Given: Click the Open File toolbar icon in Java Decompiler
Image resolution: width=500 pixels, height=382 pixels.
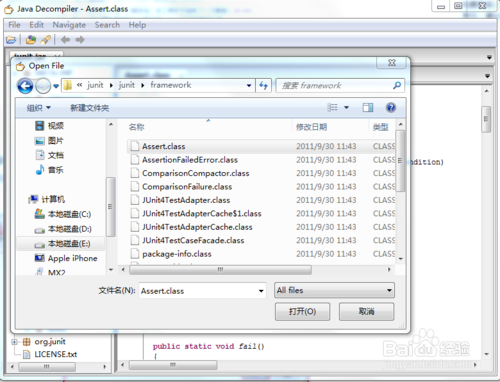Looking at the screenshot, I should tap(11, 40).
